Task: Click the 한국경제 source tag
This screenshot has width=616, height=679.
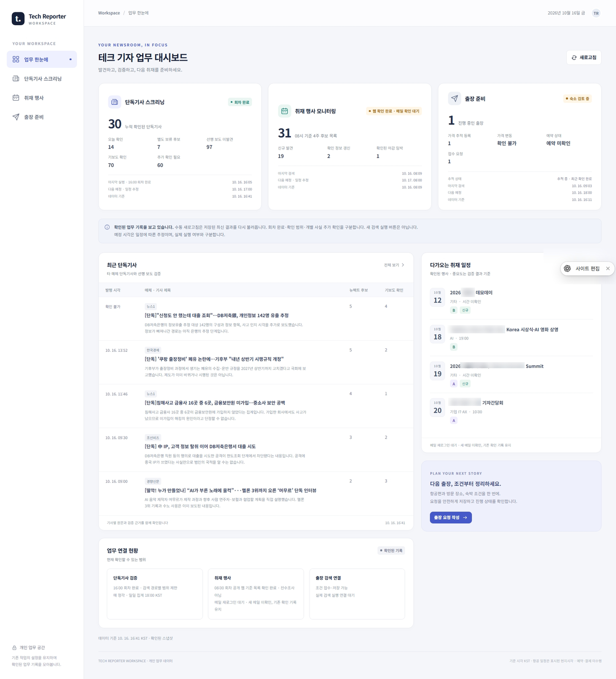Action: [153, 350]
